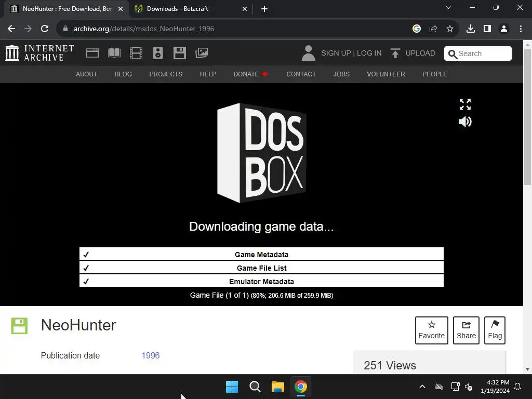
Task: Click the address bar URL
Action: (144, 29)
